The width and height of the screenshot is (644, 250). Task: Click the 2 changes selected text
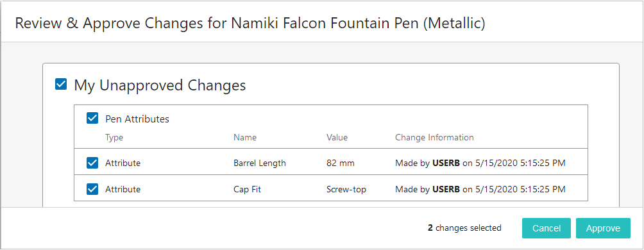coord(464,228)
